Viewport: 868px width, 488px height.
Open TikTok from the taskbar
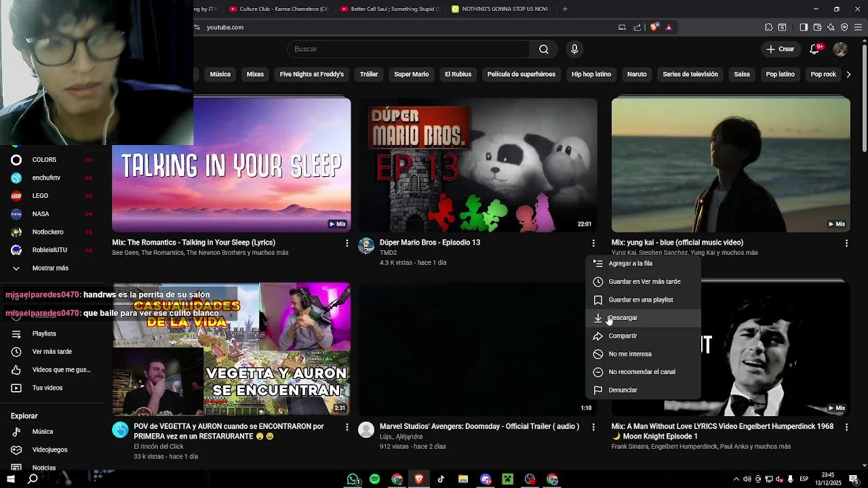click(x=441, y=479)
